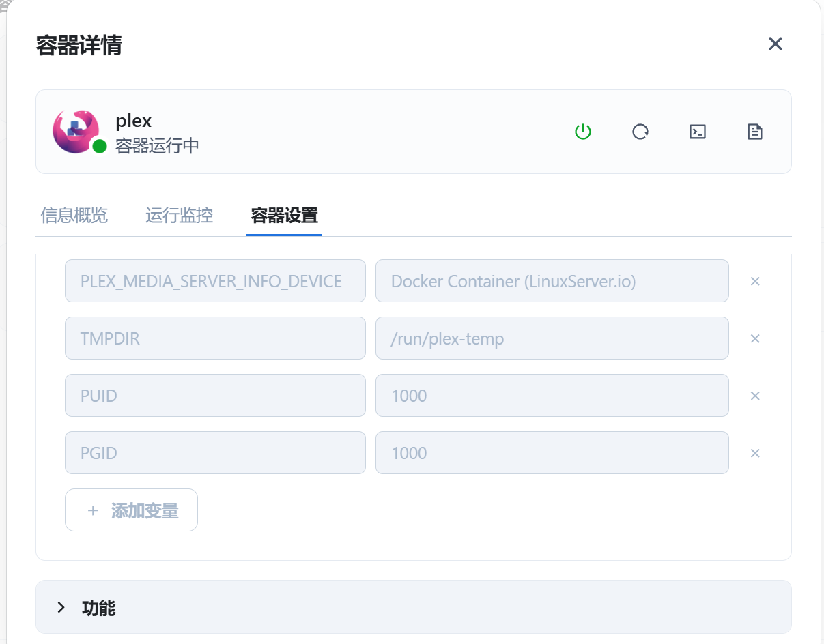This screenshot has width=824, height=644.
Task: Click the plex container avatar image
Action: point(76,131)
